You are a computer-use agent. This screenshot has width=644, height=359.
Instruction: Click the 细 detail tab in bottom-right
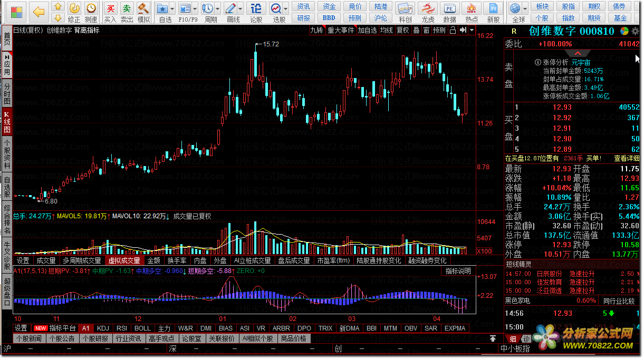point(514,338)
